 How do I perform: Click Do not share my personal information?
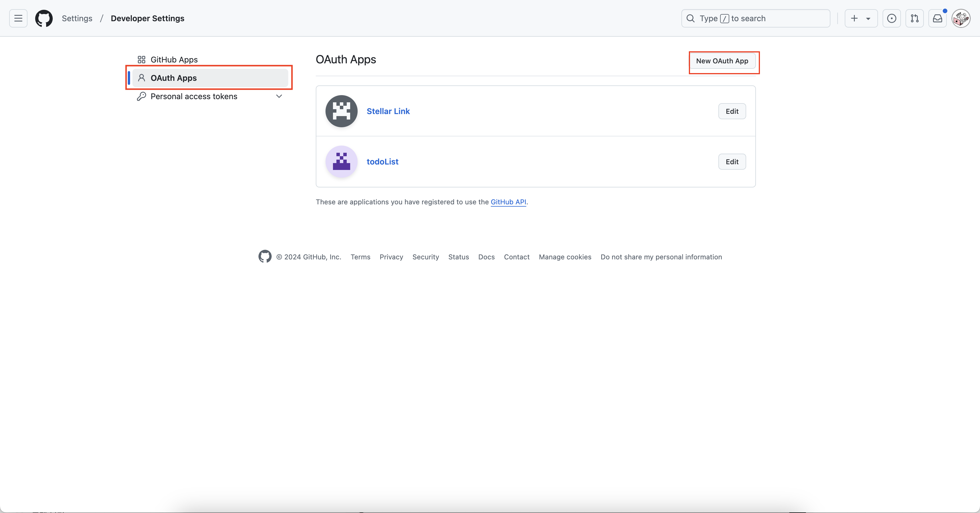pyautogui.click(x=661, y=257)
